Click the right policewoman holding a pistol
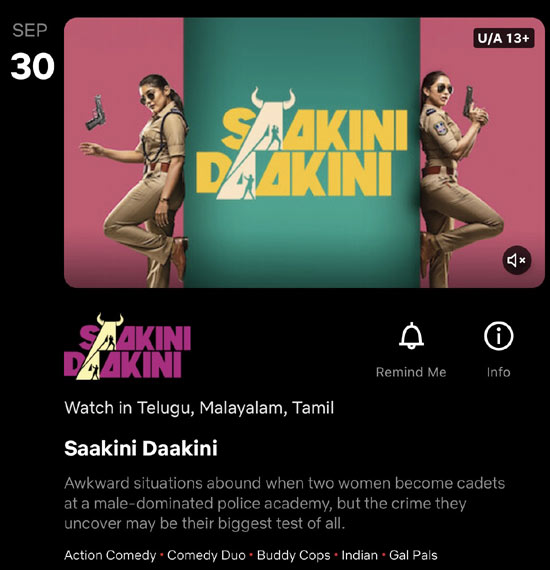 (x=456, y=179)
